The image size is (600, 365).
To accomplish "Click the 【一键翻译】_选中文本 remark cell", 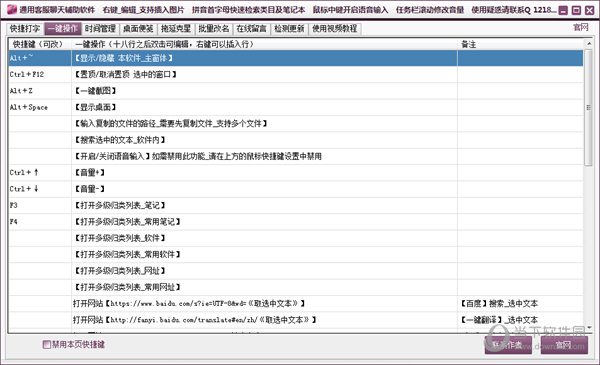I will (x=520, y=320).
